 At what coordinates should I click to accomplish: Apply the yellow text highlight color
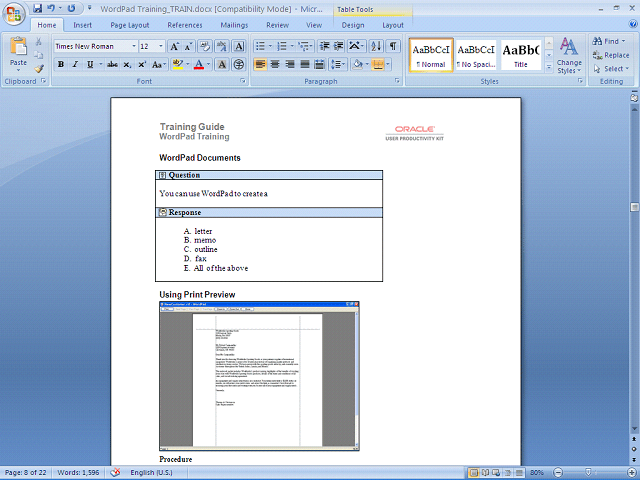[178, 64]
